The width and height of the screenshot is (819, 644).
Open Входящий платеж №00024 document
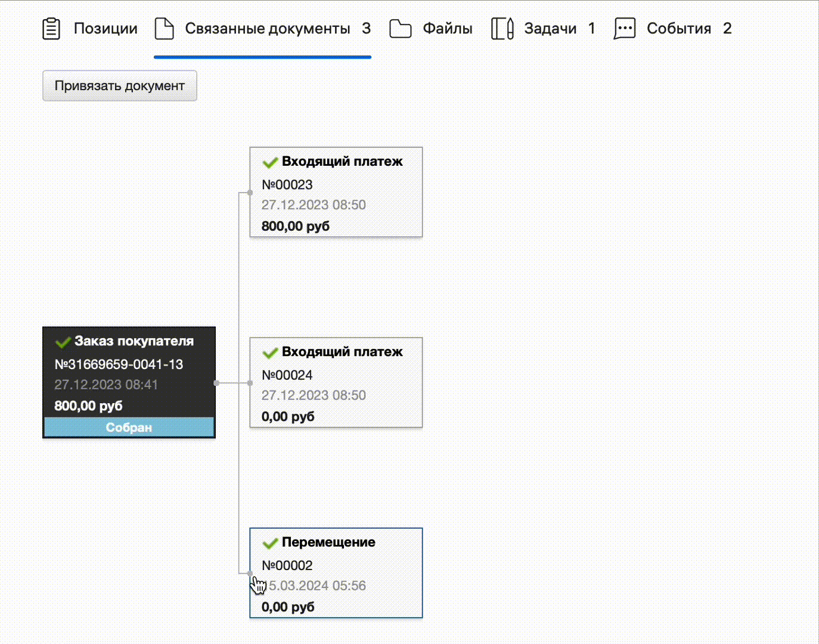tap(336, 382)
